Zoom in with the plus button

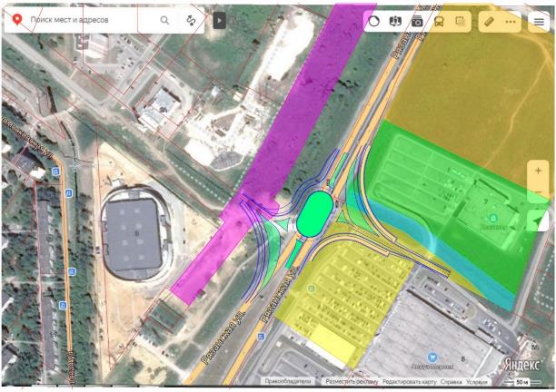538,171
